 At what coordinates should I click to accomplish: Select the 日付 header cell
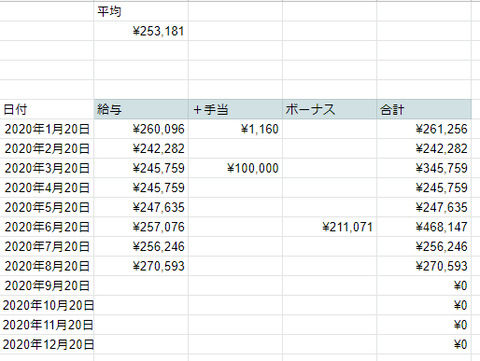pos(47,109)
